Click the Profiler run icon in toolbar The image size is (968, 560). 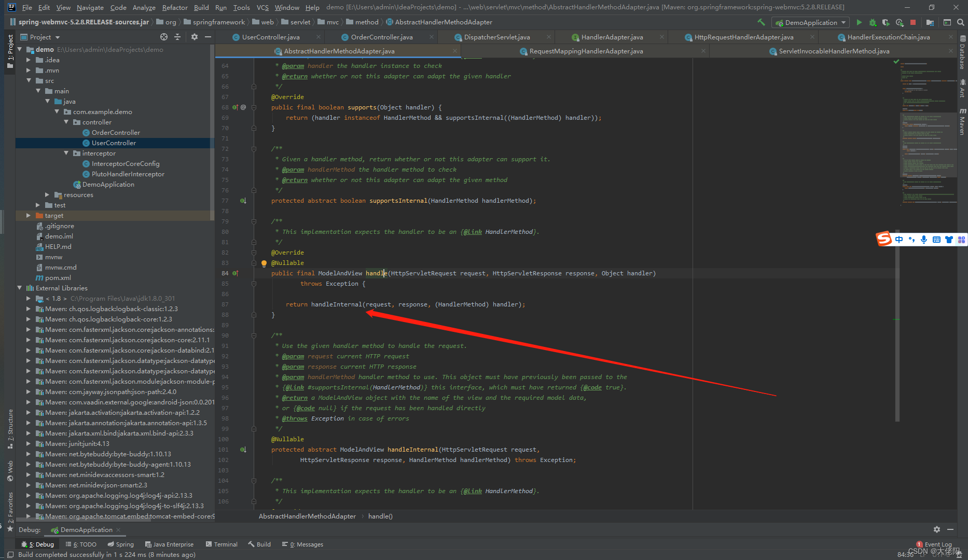900,22
